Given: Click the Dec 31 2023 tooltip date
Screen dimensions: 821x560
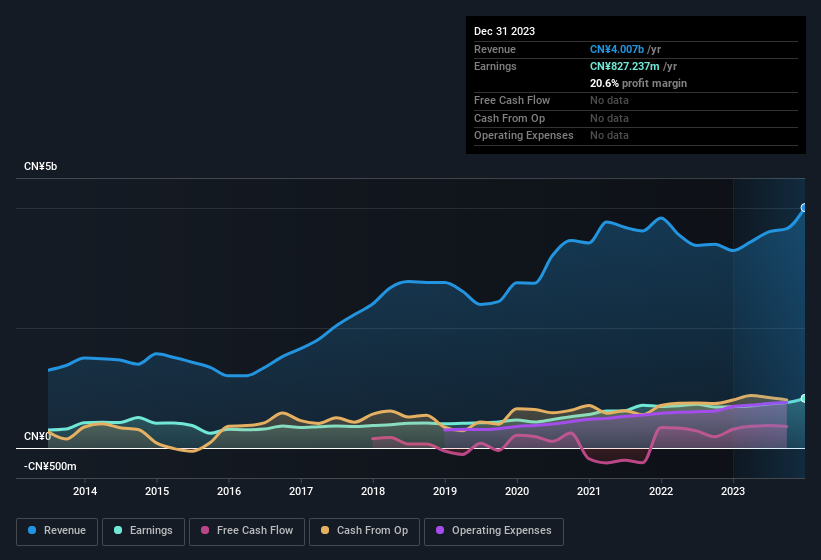Looking at the screenshot, I should (504, 31).
